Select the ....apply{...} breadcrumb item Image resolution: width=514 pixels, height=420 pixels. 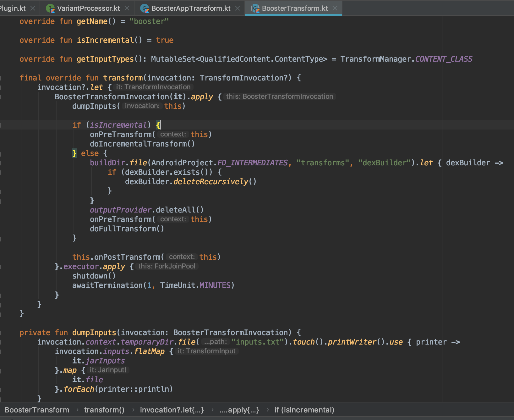(239, 410)
